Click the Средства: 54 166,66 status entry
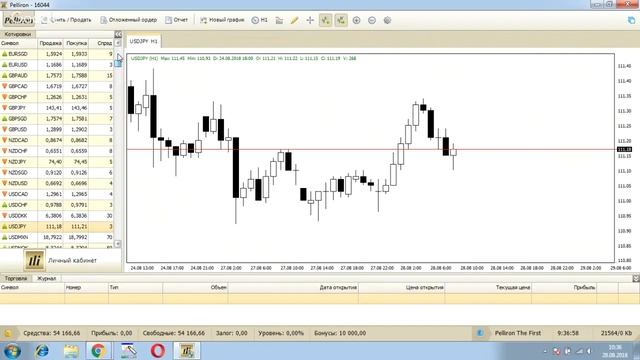640x360 pixels. point(52,333)
